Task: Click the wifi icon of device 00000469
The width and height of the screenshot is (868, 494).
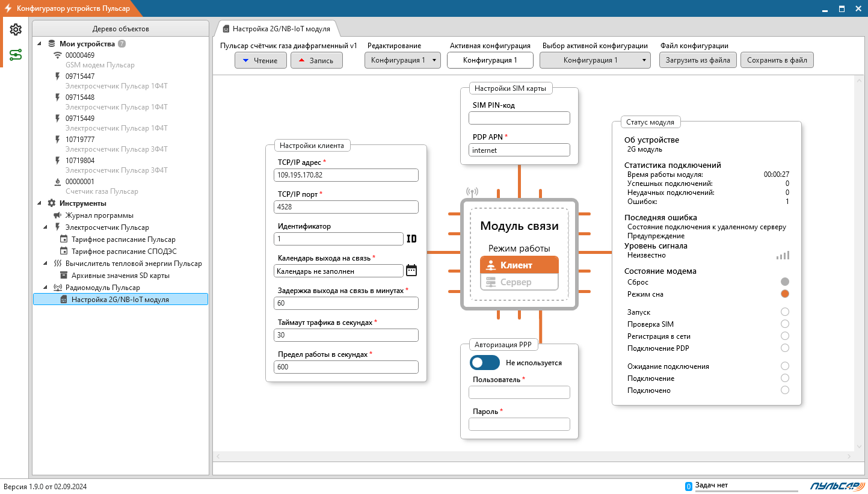Action: click(x=58, y=55)
